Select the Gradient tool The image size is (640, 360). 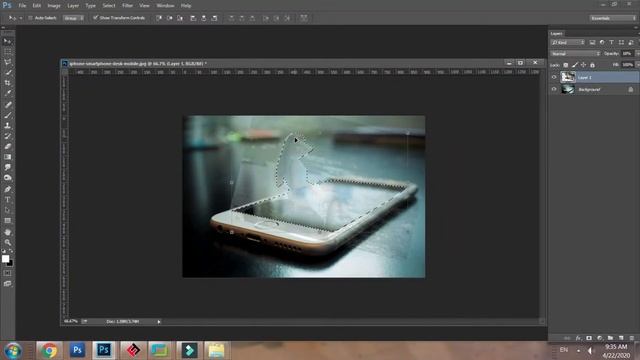7,157
